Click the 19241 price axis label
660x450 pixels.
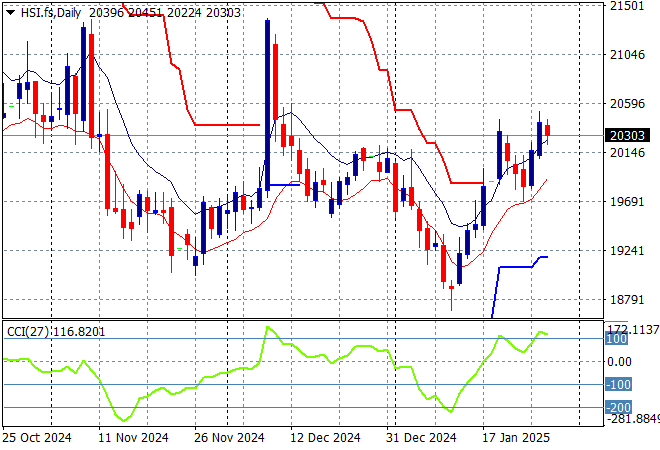click(x=627, y=251)
